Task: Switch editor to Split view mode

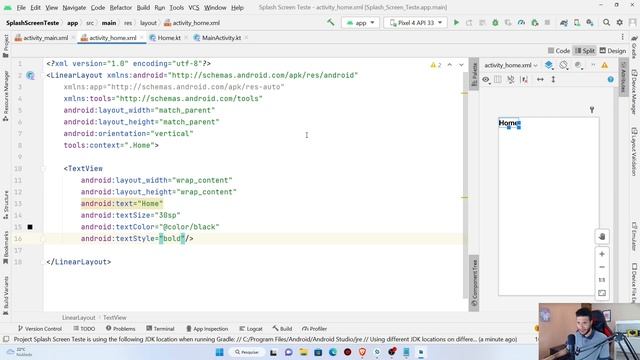Action: [x=585, y=51]
